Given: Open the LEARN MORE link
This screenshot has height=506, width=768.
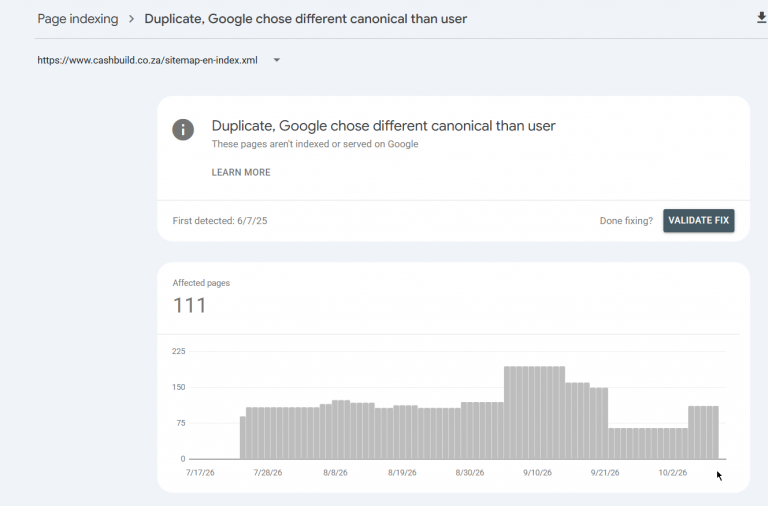Looking at the screenshot, I should pyautogui.click(x=241, y=172).
